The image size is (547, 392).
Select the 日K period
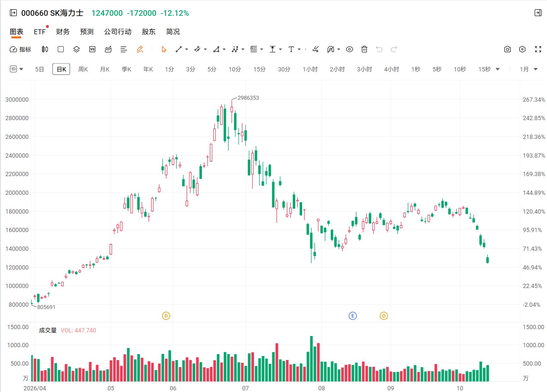(x=61, y=69)
